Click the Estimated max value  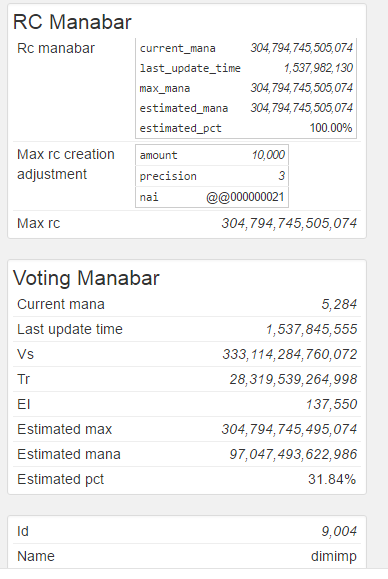click(x=289, y=429)
